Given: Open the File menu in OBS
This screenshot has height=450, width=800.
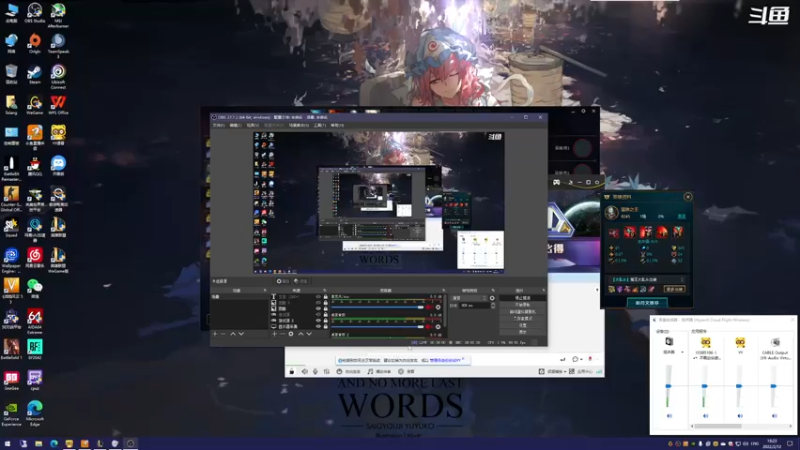Looking at the screenshot, I should tap(218, 125).
